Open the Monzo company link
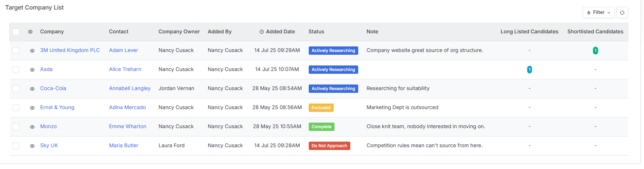 point(49,127)
